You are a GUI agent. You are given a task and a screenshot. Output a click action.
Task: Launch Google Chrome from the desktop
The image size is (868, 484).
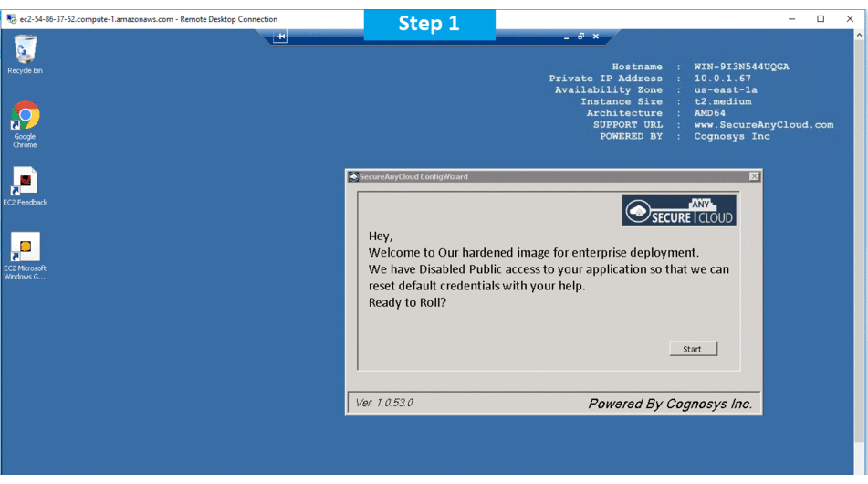[26, 117]
